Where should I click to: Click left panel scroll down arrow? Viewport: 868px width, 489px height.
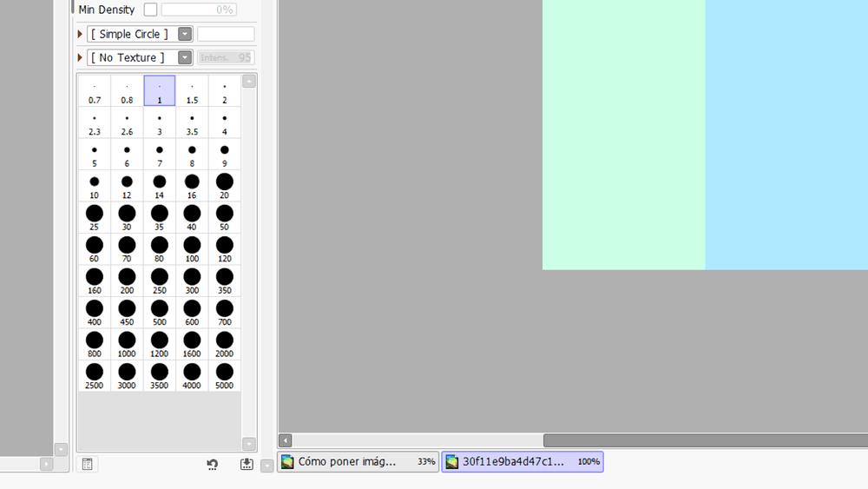(61, 449)
